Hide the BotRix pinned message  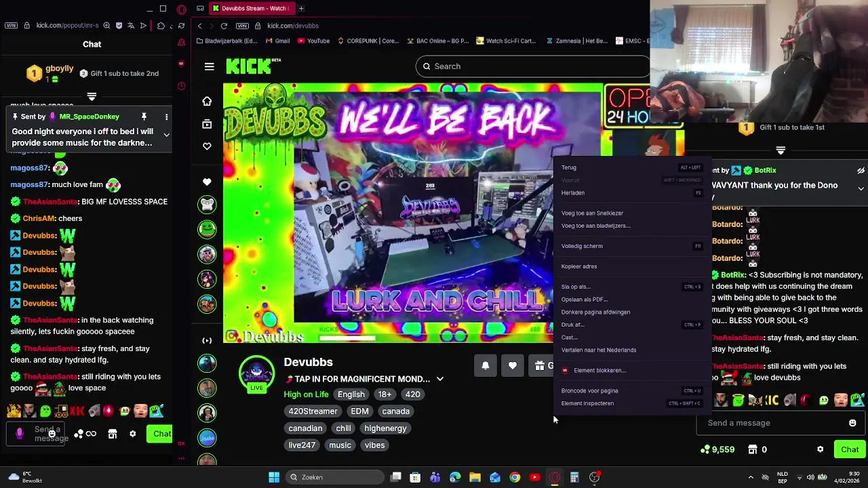click(861, 170)
